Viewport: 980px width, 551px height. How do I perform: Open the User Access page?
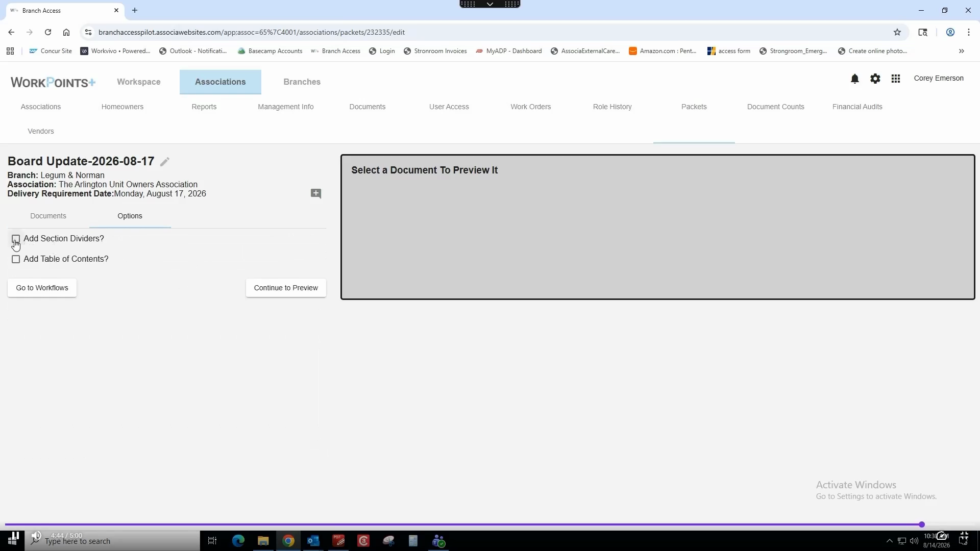pyautogui.click(x=449, y=107)
